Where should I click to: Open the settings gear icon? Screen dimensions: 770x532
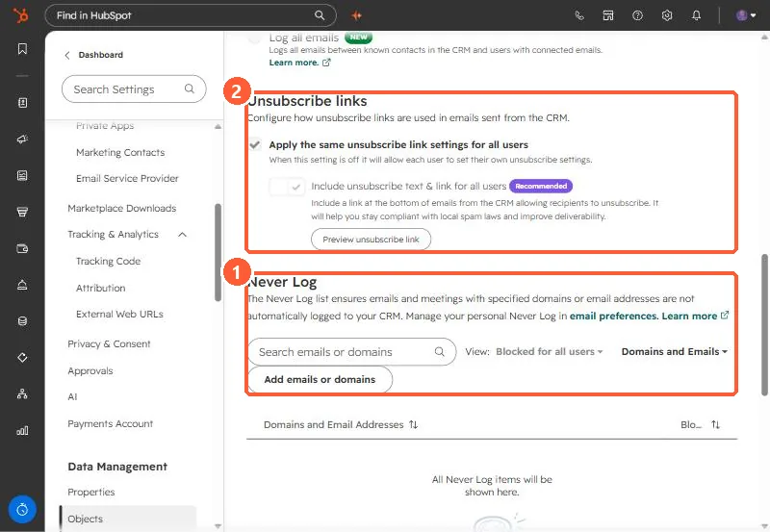pyautogui.click(x=667, y=15)
